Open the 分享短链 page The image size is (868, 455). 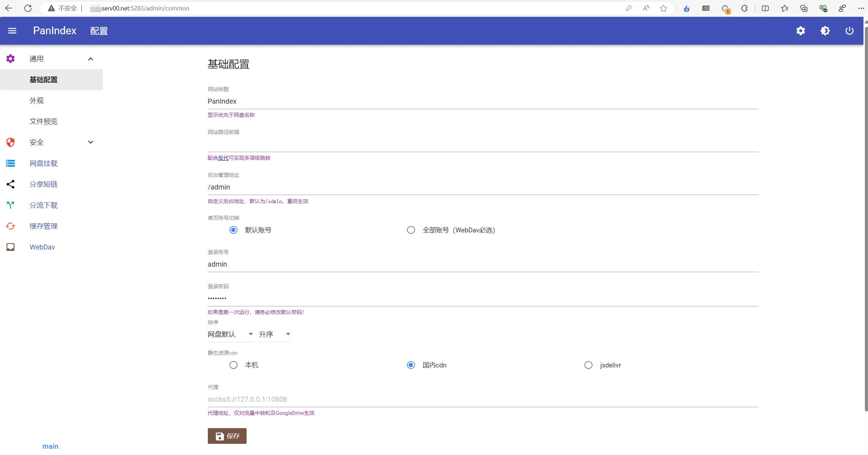44,184
